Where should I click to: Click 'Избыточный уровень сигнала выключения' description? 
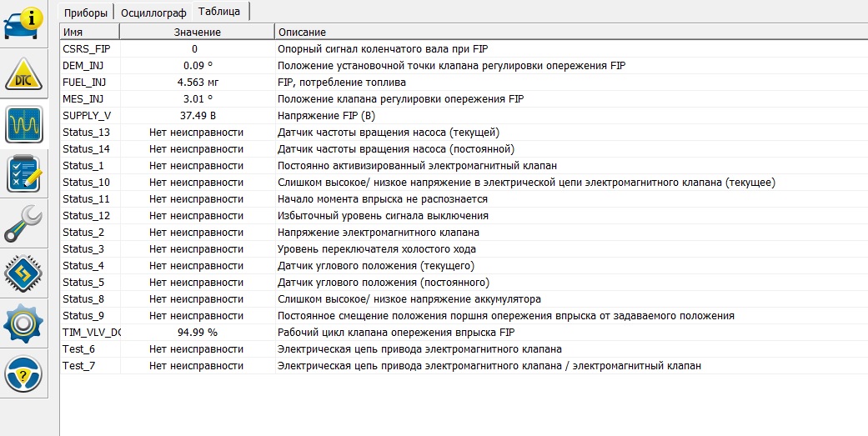(x=383, y=215)
